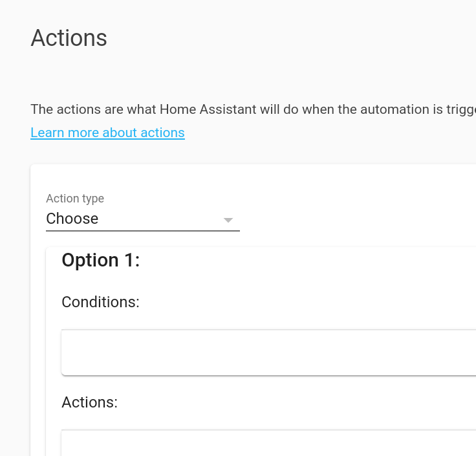Click the Action type field label
The width and height of the screenshot is (476, 456).
tap(75, 199)
